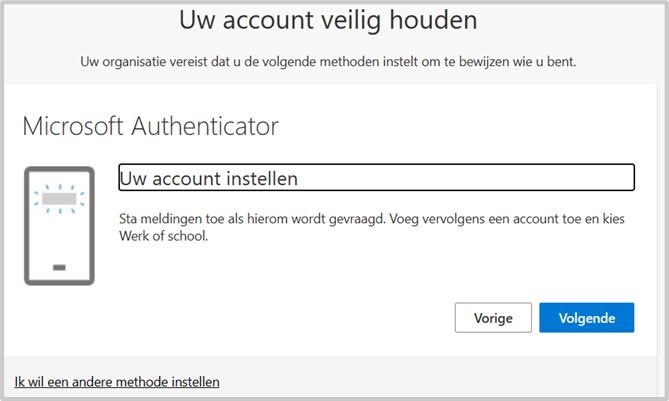
Task: Click 'bewijzen wie u bent' in subtitle
Action: [x=518, y=62]
